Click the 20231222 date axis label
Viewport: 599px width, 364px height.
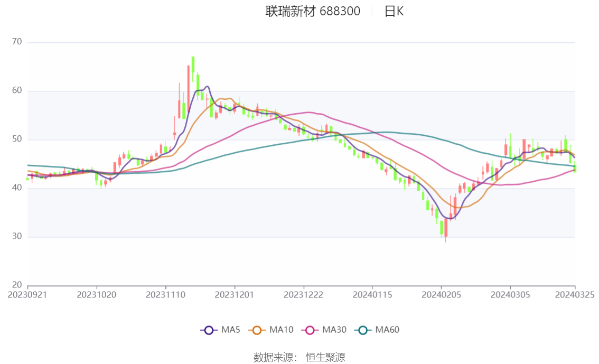click(x=303, y=295)
